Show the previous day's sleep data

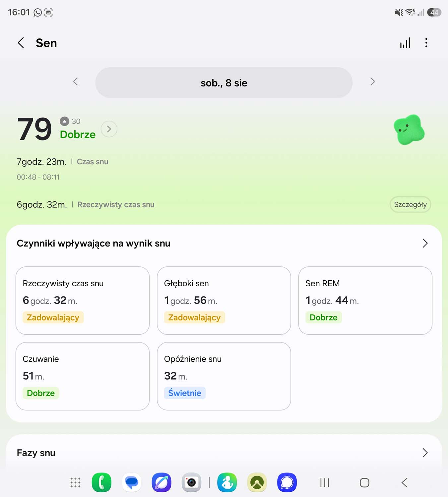tap(75, 82)
